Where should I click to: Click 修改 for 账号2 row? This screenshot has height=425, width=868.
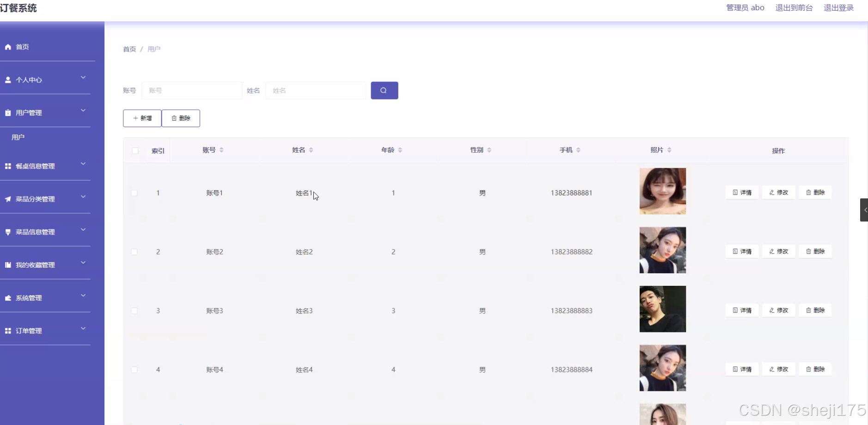[x=778, y=251]
